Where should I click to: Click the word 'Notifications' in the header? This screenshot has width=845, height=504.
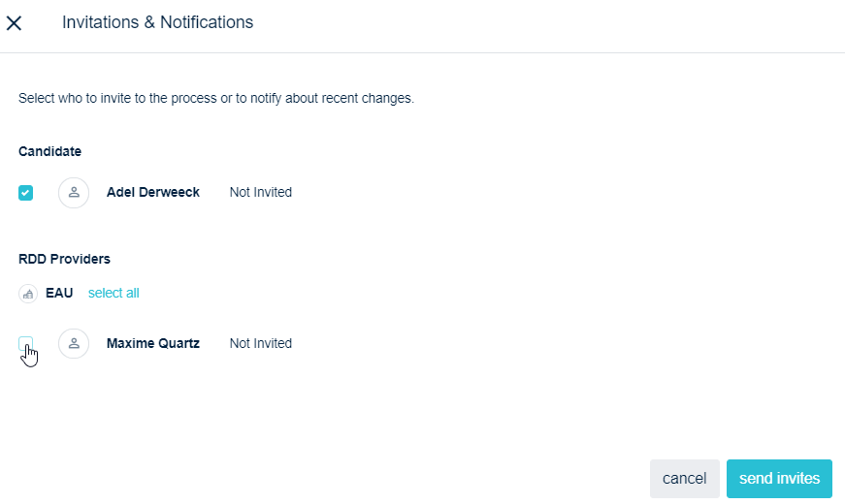click(205, 22)
